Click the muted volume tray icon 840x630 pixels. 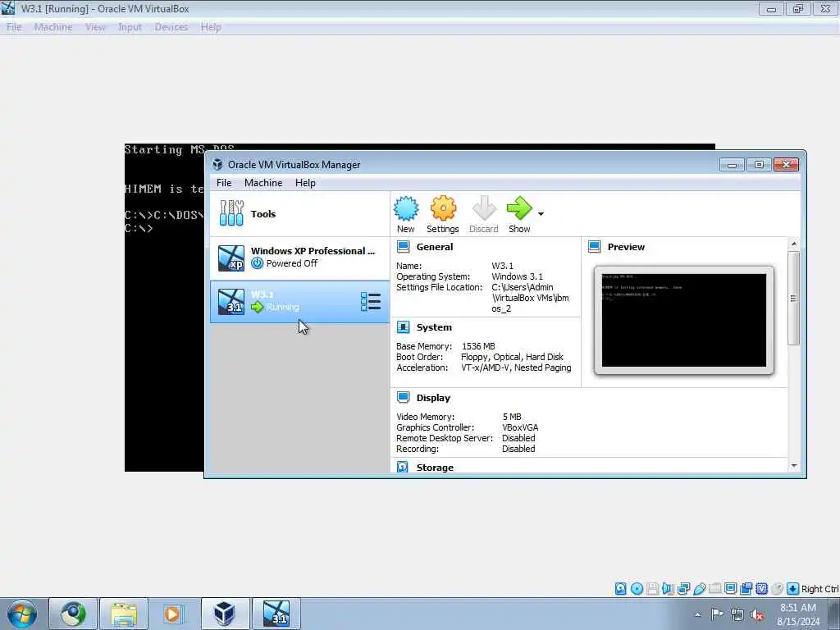click(x=757, y=614)
